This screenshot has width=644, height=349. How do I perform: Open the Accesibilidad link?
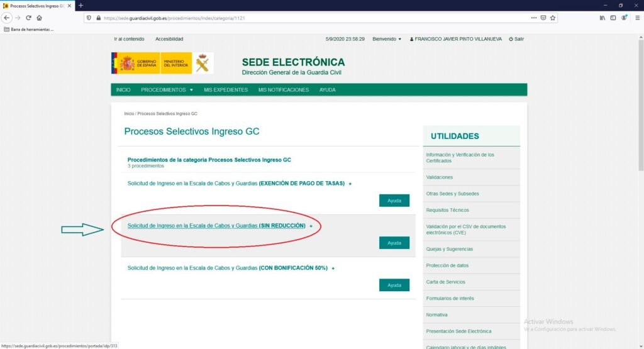169,39
